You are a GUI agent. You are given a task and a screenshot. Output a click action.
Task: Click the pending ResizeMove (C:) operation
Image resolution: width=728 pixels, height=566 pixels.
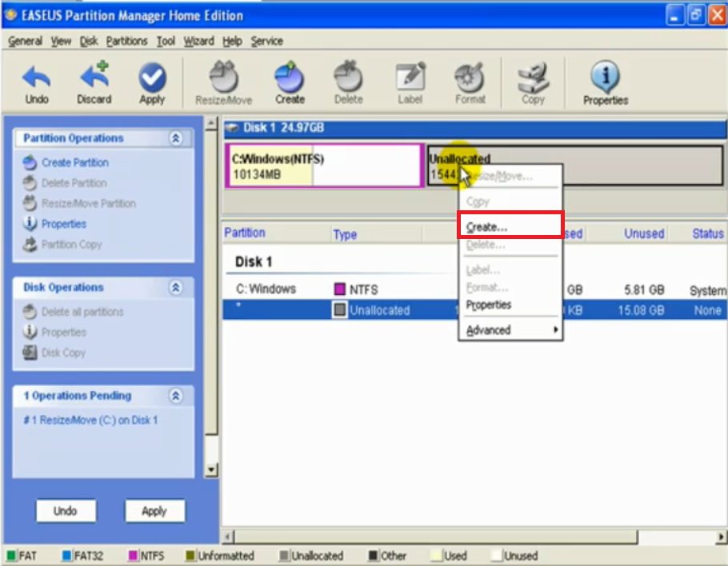click(x=90, y=421)
